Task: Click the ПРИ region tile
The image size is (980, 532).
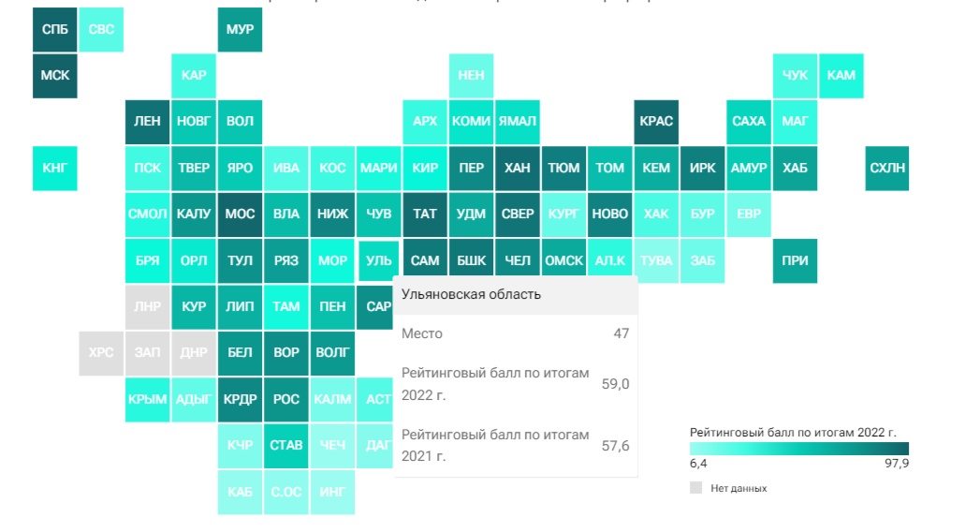Action: [795, 260]
